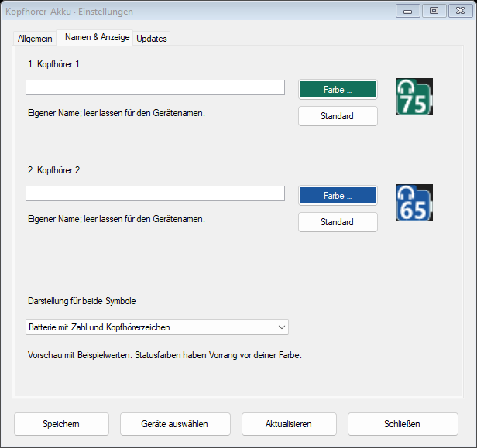This screenshot has width=477, height=448.
Task: Click the blue battery preview icon showing 65
Action: [414, 203]
